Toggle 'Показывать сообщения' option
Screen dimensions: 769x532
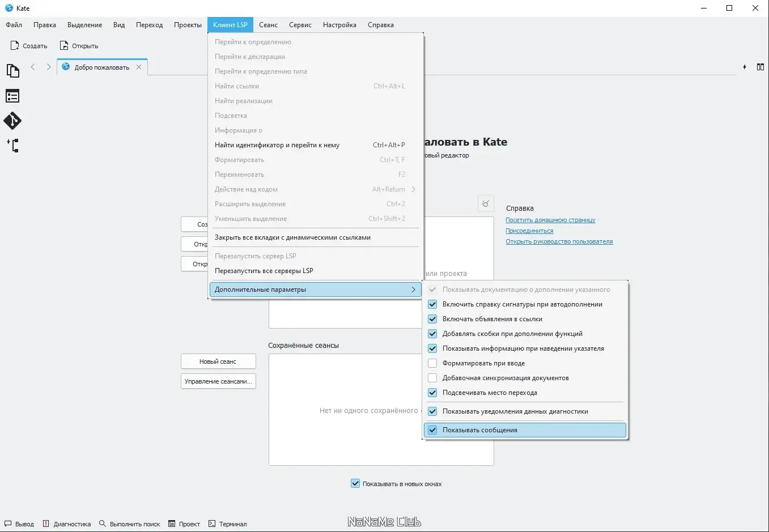pos(525,430)
